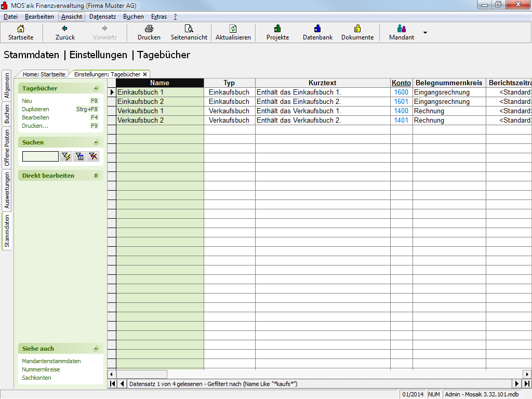The image size is (532, 399).
Task: Remove filter with red X filter icon
Action: 93,156
